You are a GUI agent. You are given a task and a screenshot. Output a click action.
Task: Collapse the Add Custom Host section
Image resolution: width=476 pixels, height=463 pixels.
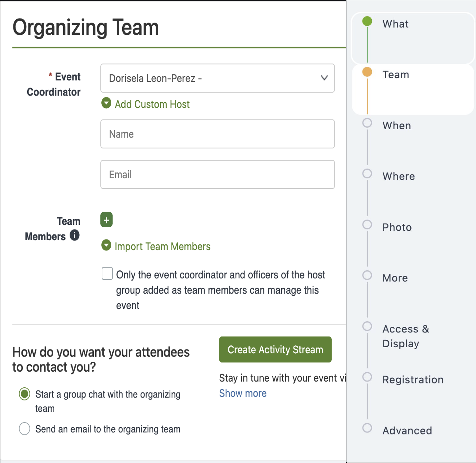point(106,104)
